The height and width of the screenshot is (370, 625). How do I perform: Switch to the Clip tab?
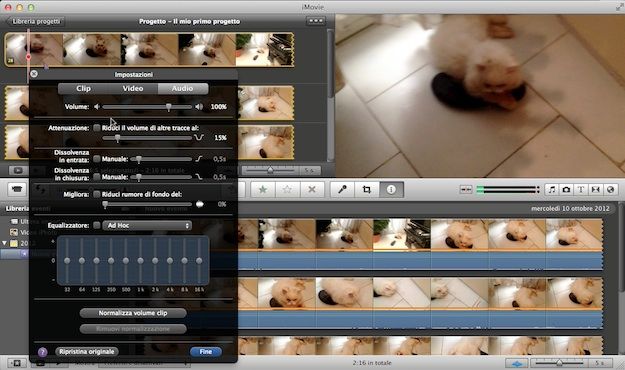pos(83,89)
